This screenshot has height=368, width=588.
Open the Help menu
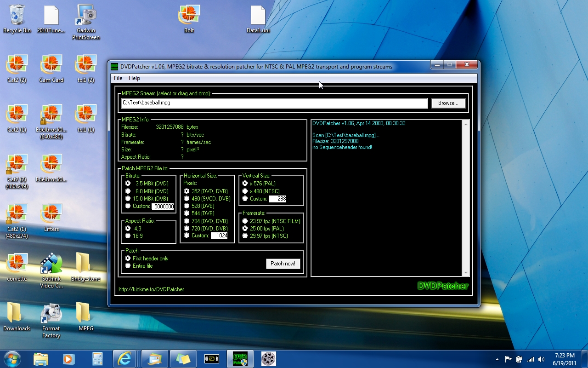[x=134, y=78]
